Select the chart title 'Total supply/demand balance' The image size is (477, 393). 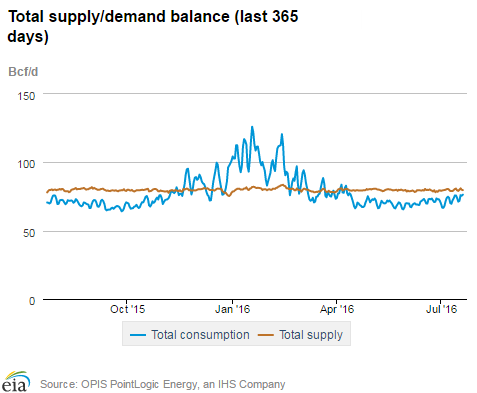pyautogui.click(x=119, y=17)
